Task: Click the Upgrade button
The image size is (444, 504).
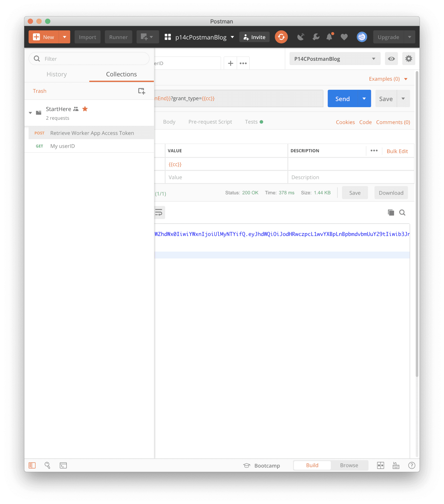Action: [x=388, y=37]
